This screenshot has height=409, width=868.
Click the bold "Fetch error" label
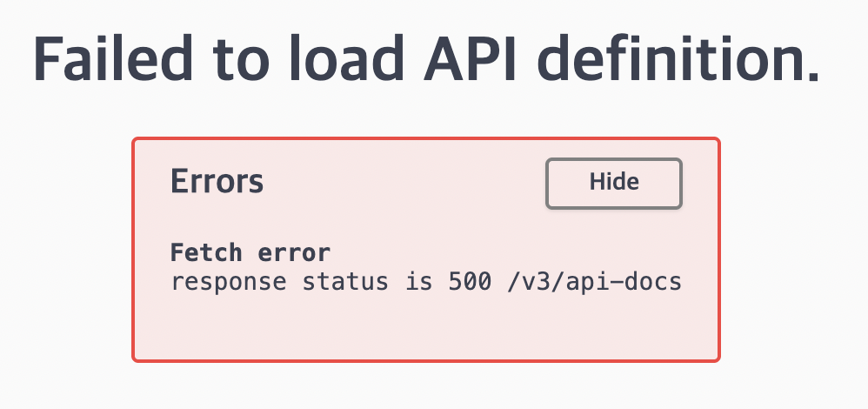[x=250, y=253]
